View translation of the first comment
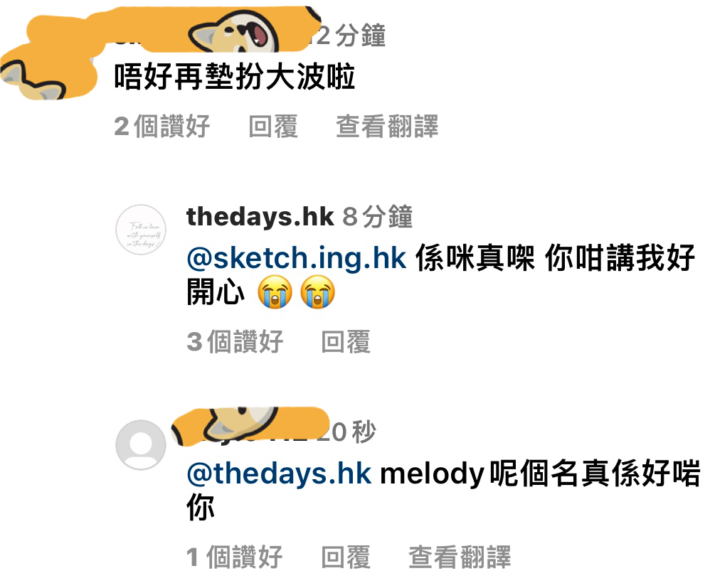Screen dimensions: 710x588 click(387, 127)
